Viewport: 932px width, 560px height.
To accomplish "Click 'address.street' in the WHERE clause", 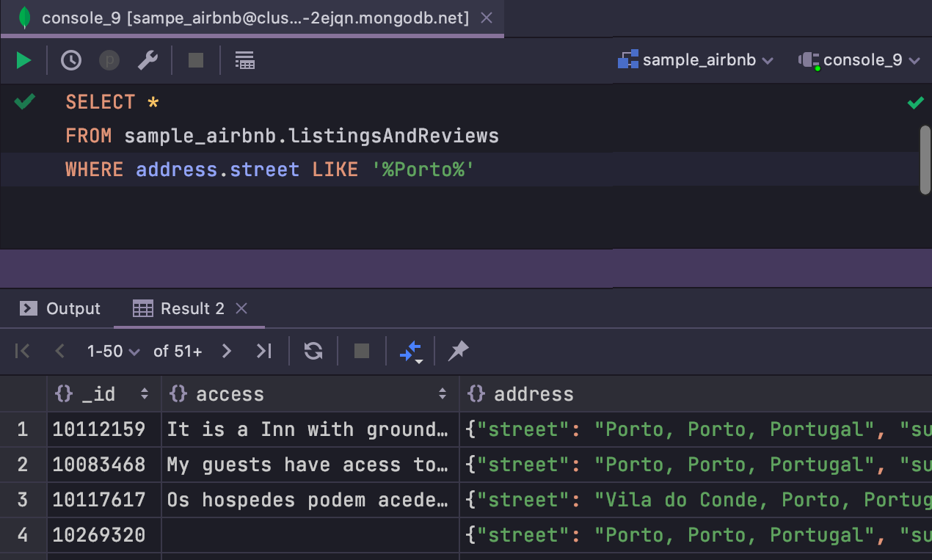I will click(x=217, y=170).
